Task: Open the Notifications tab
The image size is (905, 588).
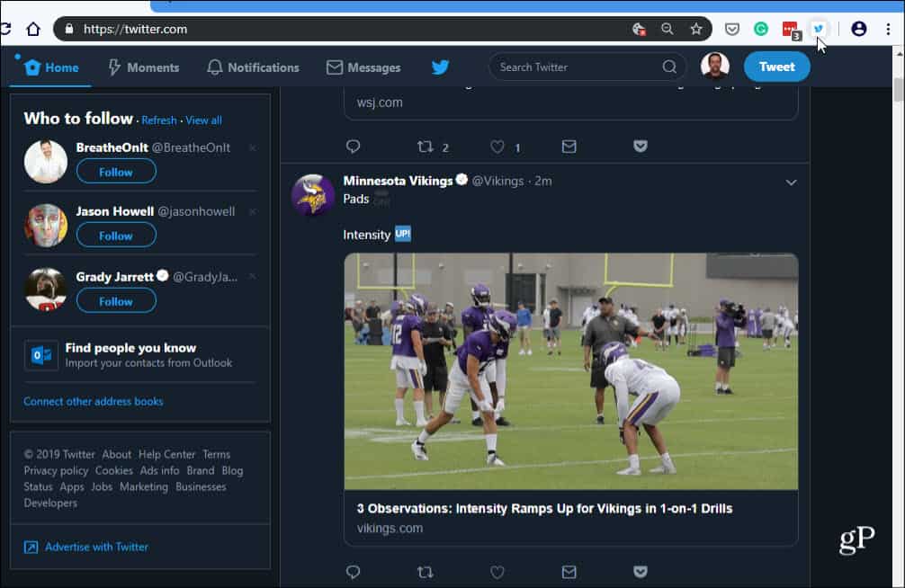Action: 253,67
